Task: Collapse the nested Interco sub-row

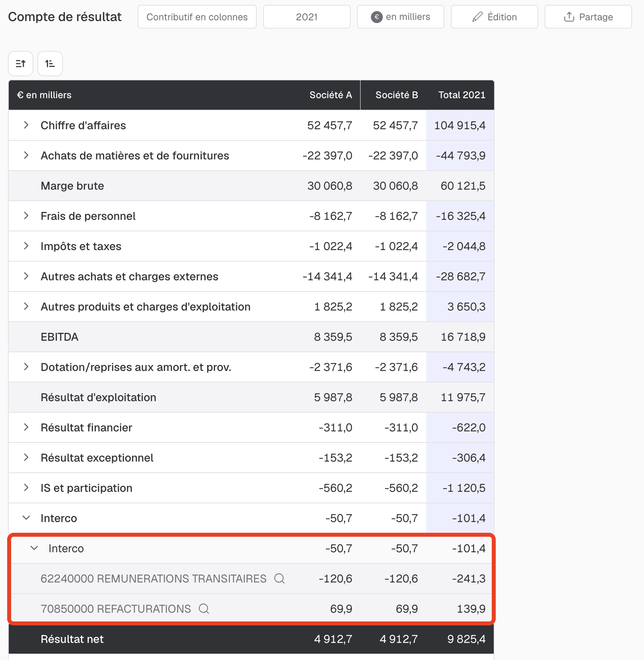Action: click(34, 548)
